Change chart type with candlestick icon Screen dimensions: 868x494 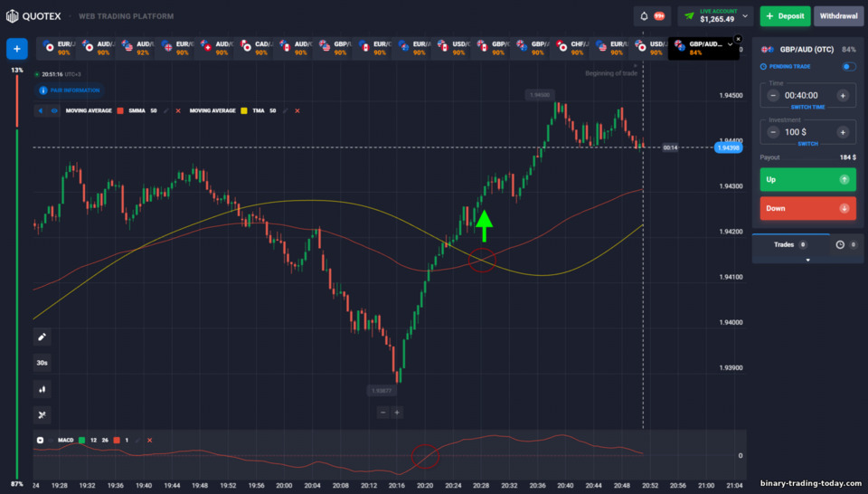[x=42, y=389]
